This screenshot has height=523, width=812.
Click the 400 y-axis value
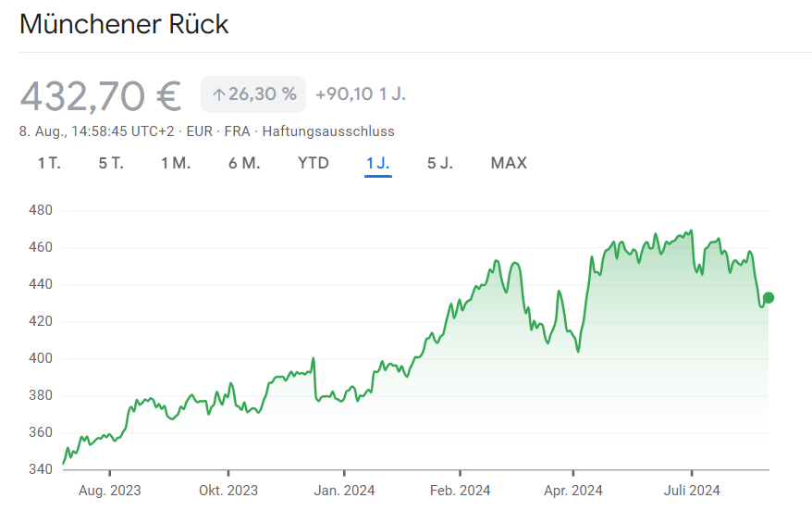coord(41,358)
